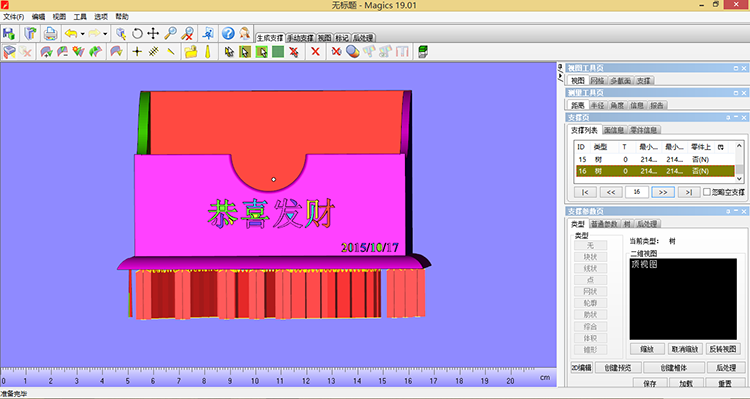Screen dimensions: 750x399
Task: Click the yellow undo arrow icon
Action: point(71,33)
